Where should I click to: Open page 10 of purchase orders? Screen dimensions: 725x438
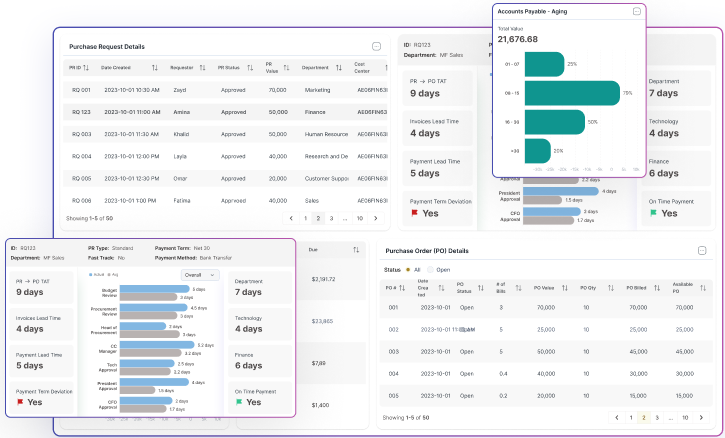[x=685, y=417]
